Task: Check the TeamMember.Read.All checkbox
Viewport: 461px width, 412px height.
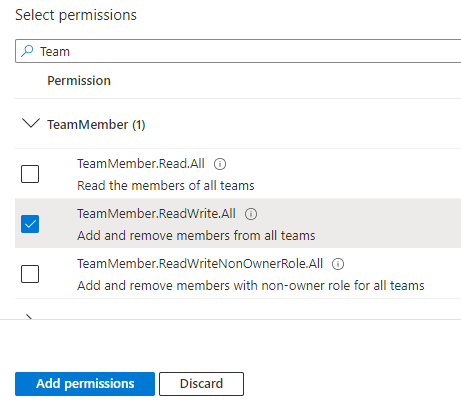Action: point(30,174)
